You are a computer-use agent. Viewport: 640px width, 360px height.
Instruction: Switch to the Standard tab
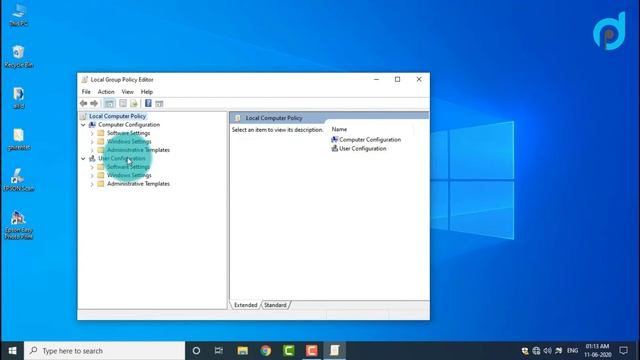click(275, 305)
